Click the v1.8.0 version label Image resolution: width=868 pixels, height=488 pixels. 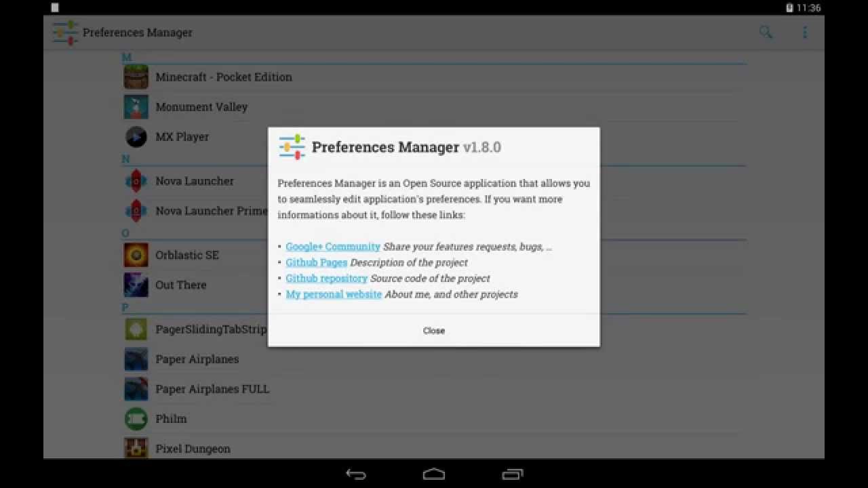coord(482,147)
